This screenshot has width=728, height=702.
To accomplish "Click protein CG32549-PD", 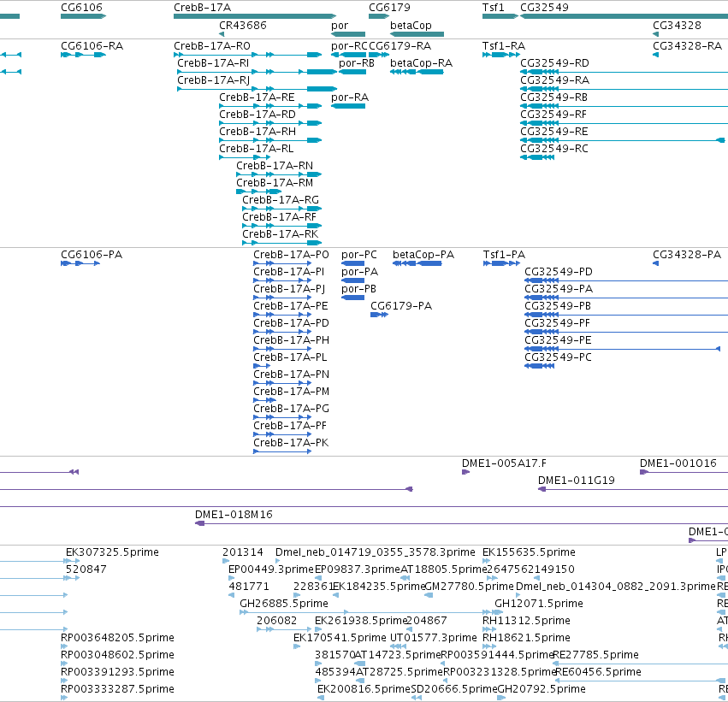I will pos(626,280).
